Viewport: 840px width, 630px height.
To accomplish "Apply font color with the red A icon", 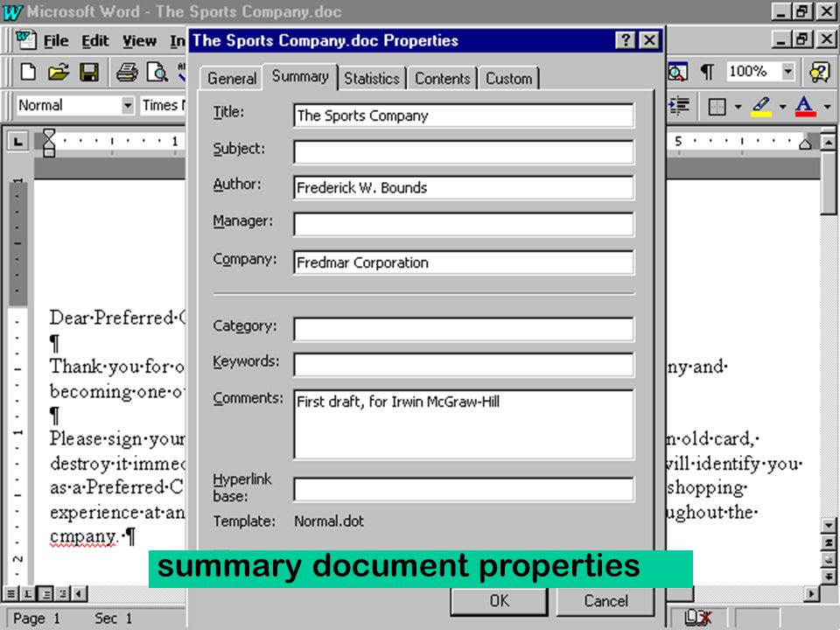I will pos(805,106).
